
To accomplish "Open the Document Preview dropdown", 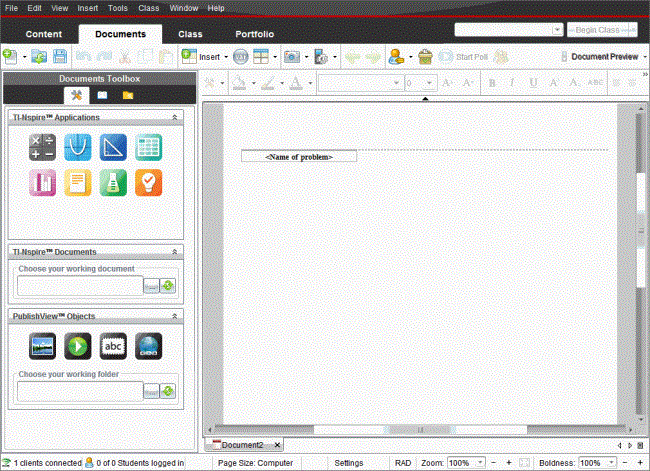I will point(642,57).
